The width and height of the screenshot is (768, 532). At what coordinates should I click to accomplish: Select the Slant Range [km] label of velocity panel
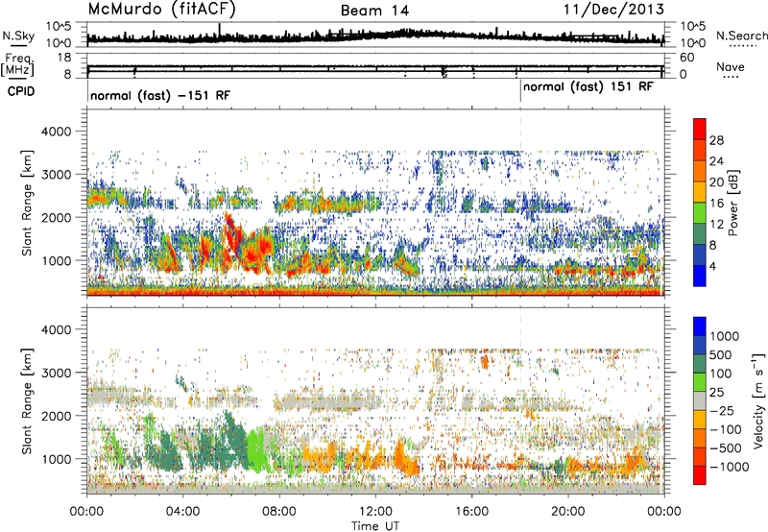click(28, 400)
